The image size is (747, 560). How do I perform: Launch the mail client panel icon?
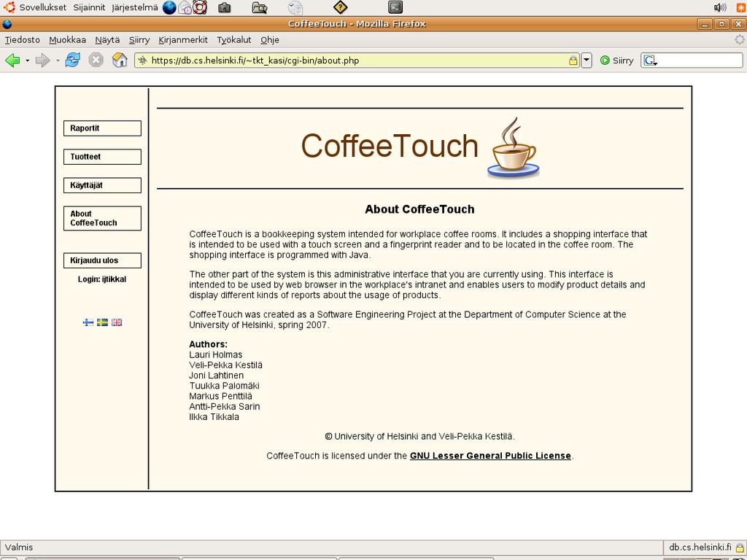pyautogui.click(x=185, y=7)
